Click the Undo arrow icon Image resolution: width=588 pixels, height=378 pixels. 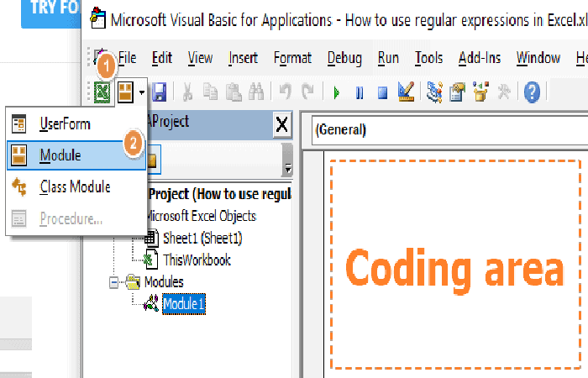pos(286,92)
